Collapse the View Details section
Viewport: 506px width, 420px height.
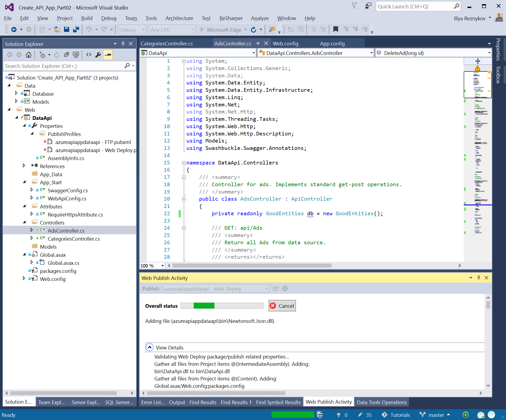[150, 347]
